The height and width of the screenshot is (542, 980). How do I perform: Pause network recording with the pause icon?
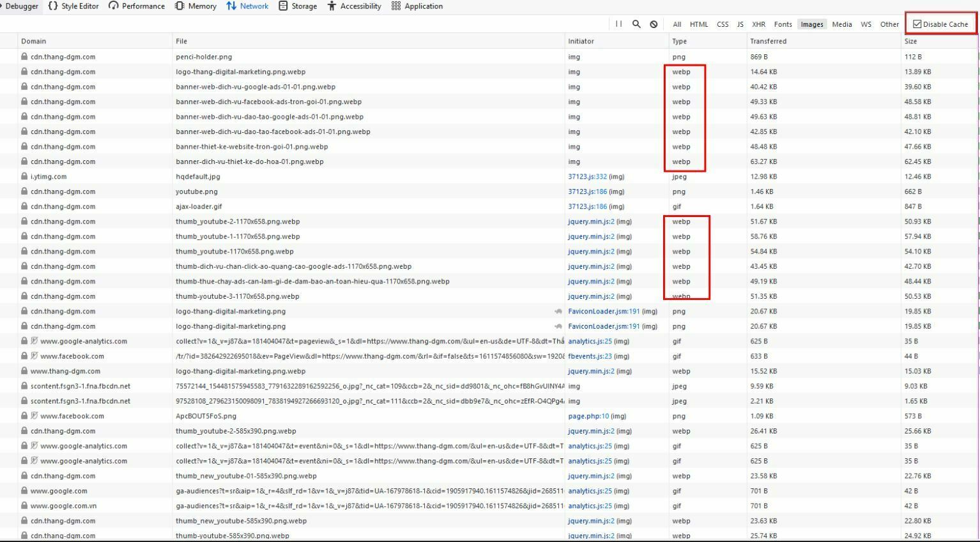tap(618, 24)
